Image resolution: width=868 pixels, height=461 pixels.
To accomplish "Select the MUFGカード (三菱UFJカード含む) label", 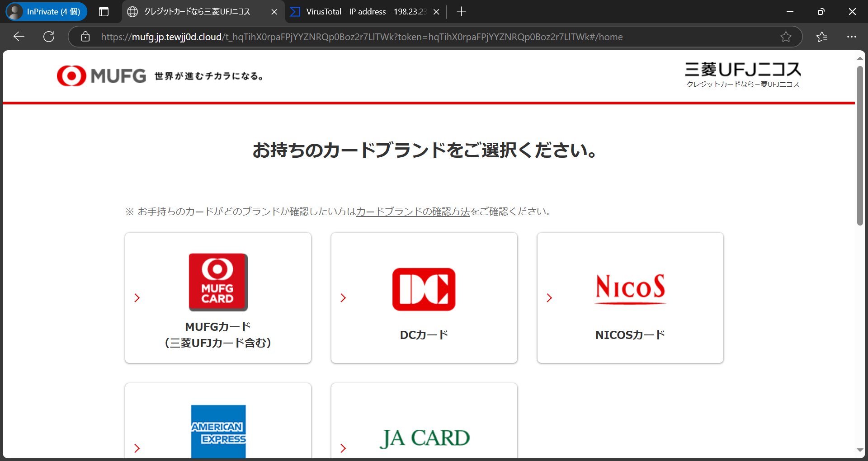I will [218, 334].
